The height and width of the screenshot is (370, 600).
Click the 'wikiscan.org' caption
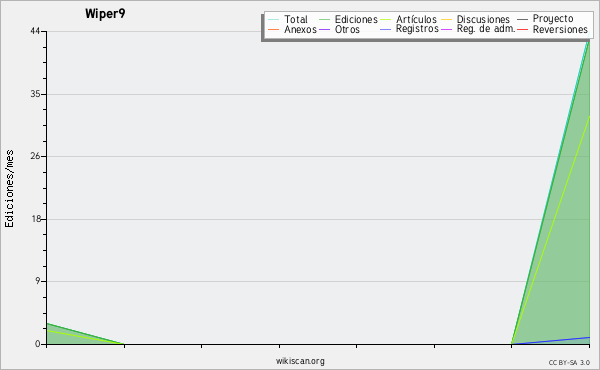point(300,361)
